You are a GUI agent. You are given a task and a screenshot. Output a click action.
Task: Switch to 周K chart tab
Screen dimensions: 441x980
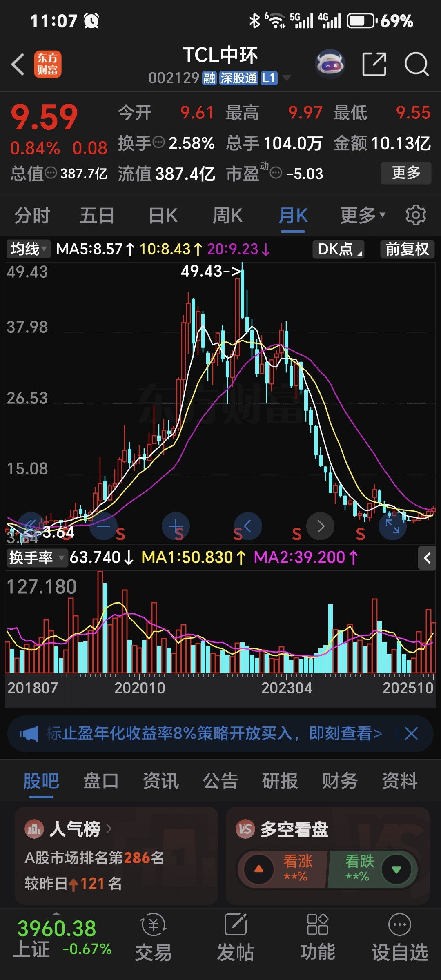pos(228,215)
